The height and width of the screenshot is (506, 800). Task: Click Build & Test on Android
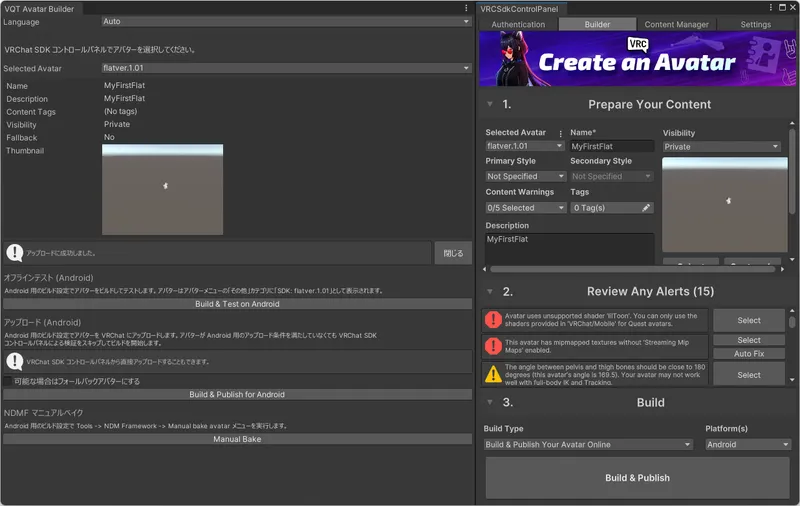coord(237,303)
